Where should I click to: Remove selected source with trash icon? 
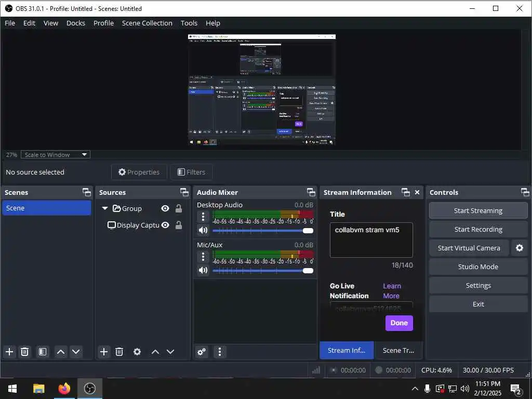[x=119, y=352]
